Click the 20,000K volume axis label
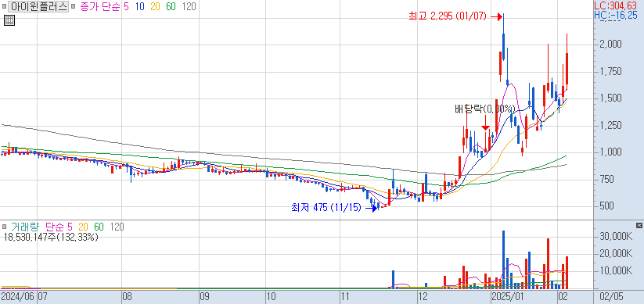 click(615, 254)
